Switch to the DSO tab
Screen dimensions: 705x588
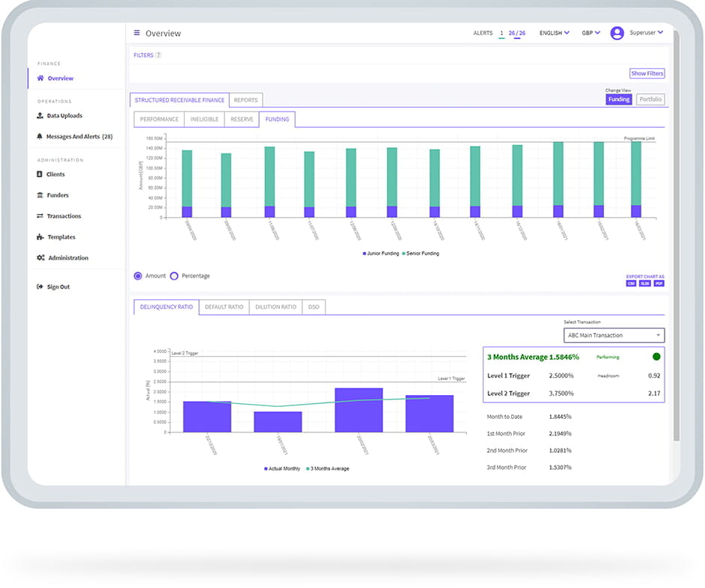coord(314,307)
